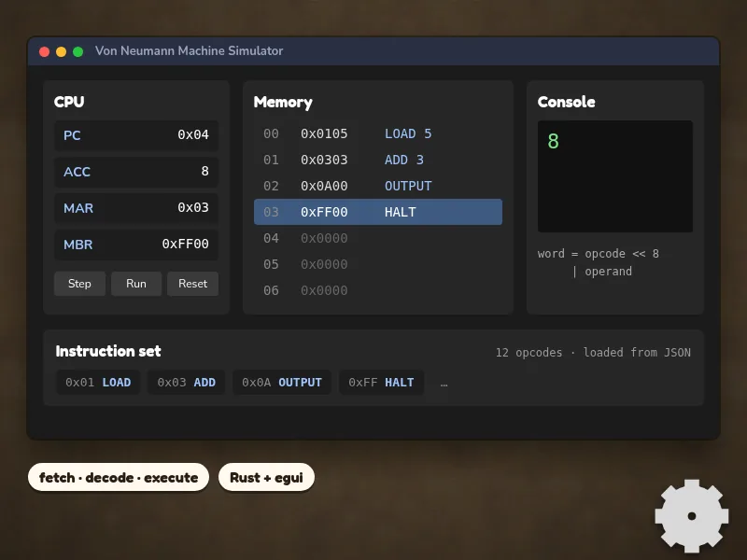Click the Console panel heading
The image size is (747, 560).
pyautogui.click(x=567, y=102)
